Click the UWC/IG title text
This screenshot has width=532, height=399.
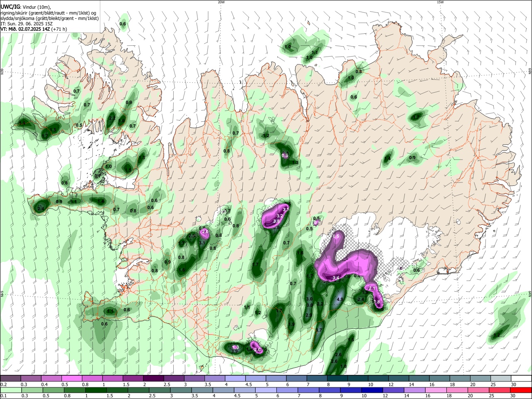pos(10,7)
